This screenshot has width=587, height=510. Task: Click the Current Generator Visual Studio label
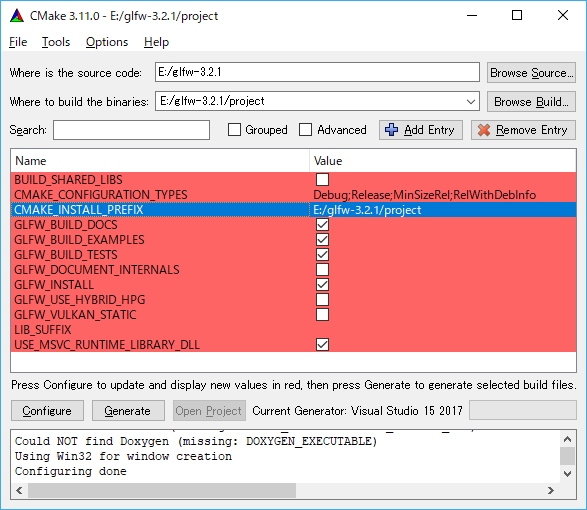[x=358, y=410]
